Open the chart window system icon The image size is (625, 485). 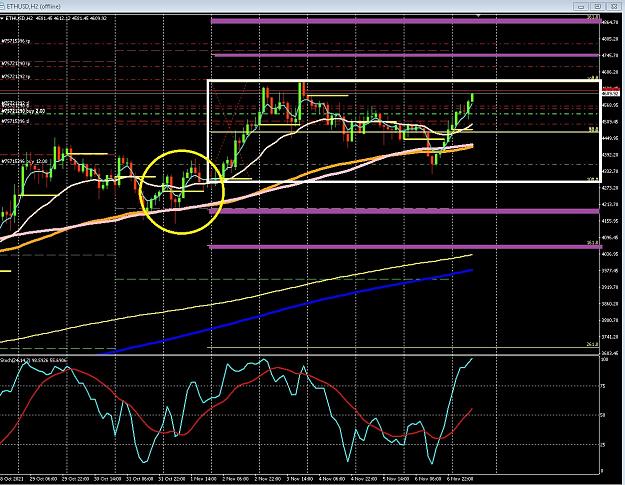click(3, 6)
